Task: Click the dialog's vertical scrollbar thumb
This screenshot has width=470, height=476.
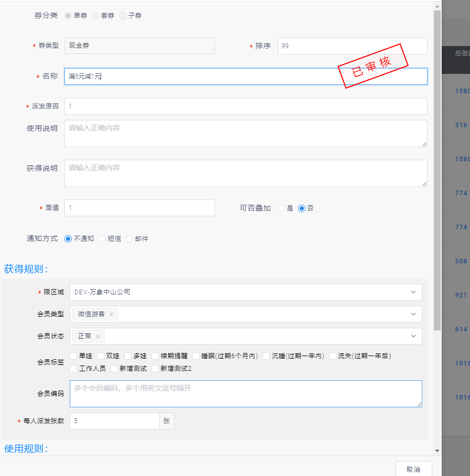Action: coord(437,170)
